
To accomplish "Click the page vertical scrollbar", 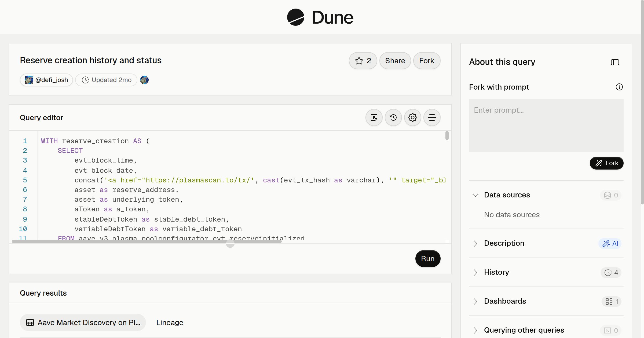I will coord(642,102).
